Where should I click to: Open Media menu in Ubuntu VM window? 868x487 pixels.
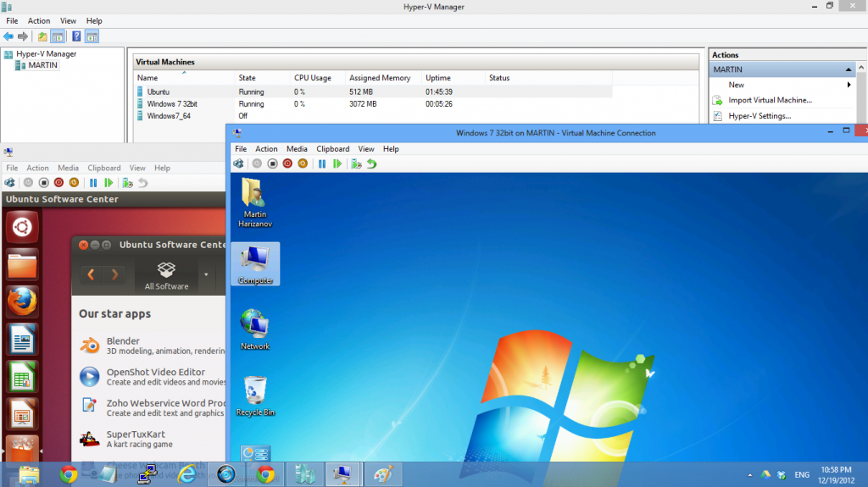tap(68, 168)
